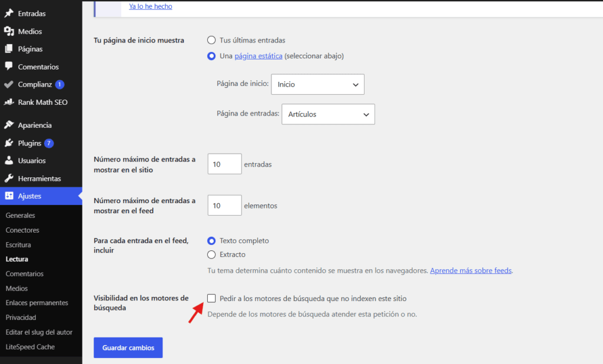Open Privacidad settings submenu

pyautogui.click(x=21, y=317)
